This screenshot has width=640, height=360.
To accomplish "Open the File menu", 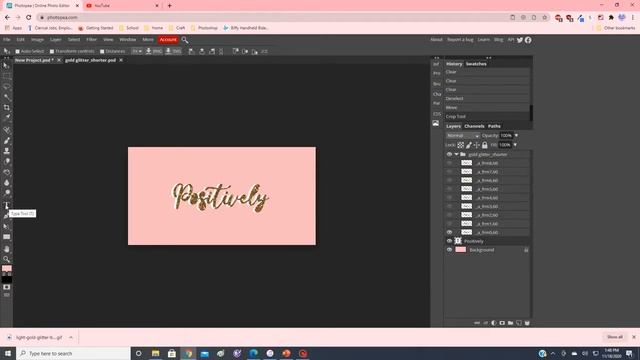I will pos(7,40).
